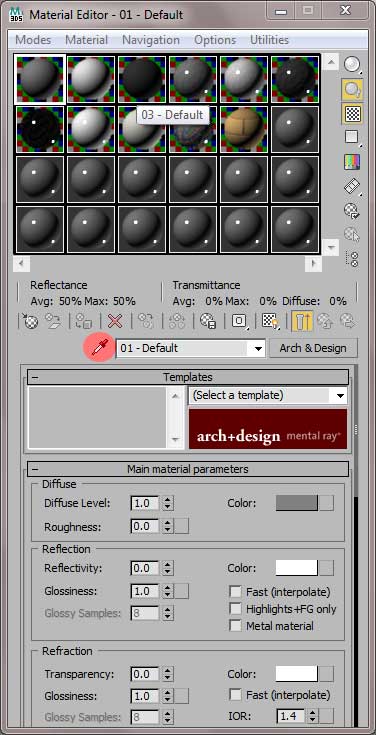Screen dimensions: 376x735
Task: Click red X Reset Map/Mtl icon
Action: click(115, 321)
